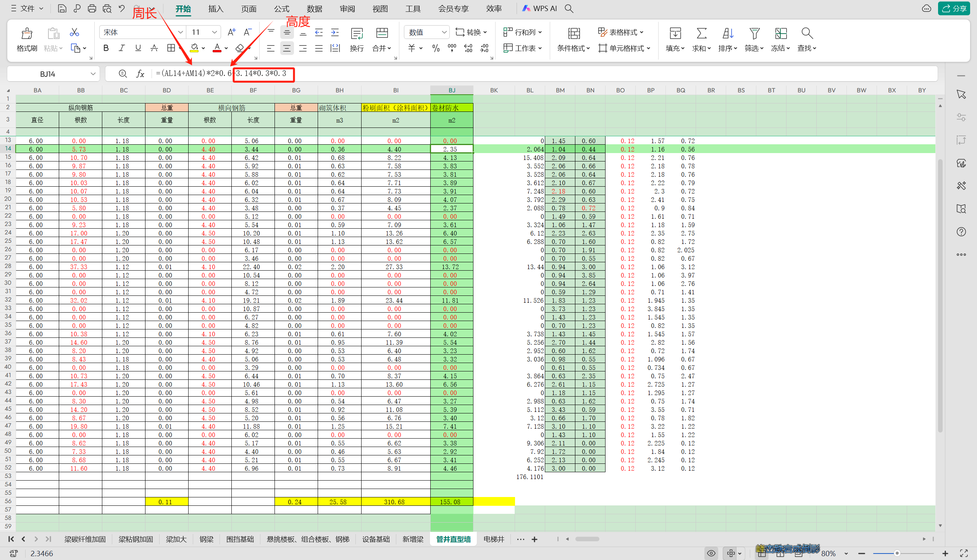
Task: Open the Borders dropdown icon
Action: coord(171,48)
